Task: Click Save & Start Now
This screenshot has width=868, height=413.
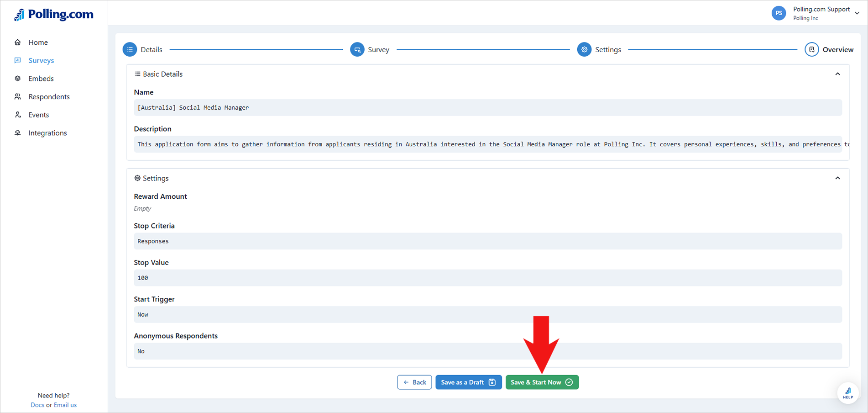Action: 542,382
